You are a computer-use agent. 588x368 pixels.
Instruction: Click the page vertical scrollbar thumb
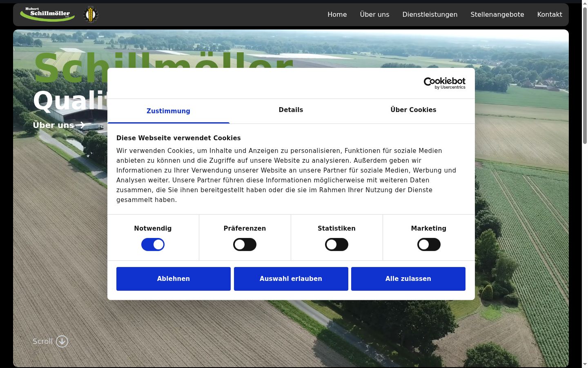point(585,76)
